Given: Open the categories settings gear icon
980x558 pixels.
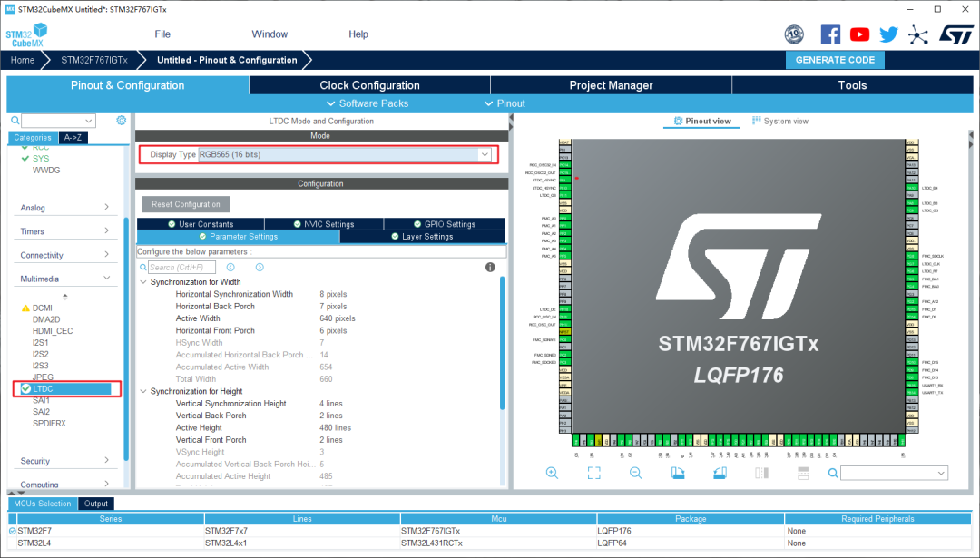Looking at the screenshot, I should click(x=122, y=120).
